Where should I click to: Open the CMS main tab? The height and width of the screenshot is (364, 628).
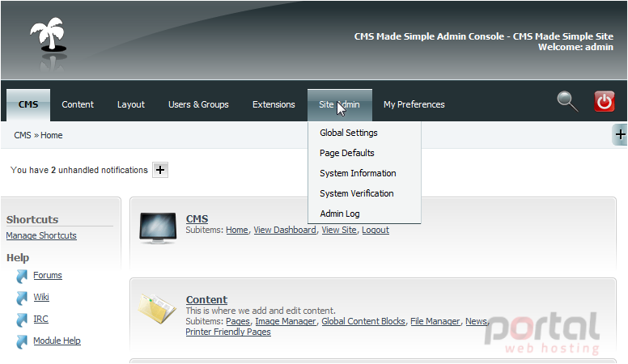point(28,104)
